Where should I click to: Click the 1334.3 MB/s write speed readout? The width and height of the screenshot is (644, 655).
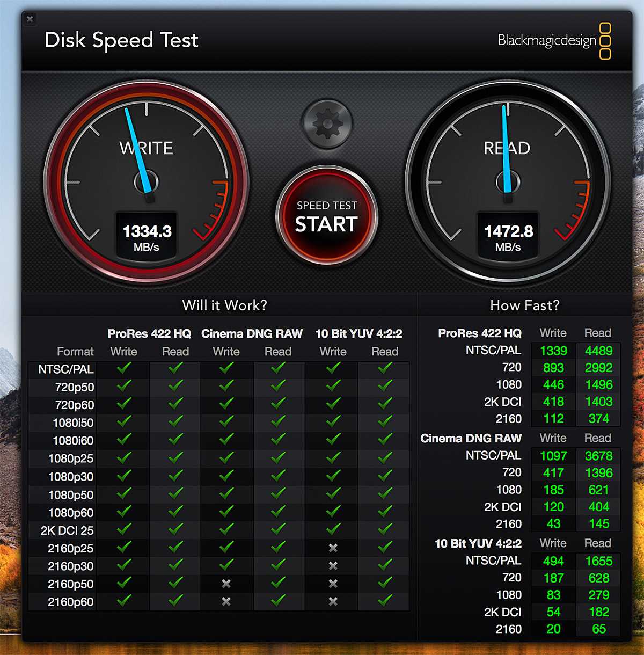pyautogui.click(x=147, y=237)
